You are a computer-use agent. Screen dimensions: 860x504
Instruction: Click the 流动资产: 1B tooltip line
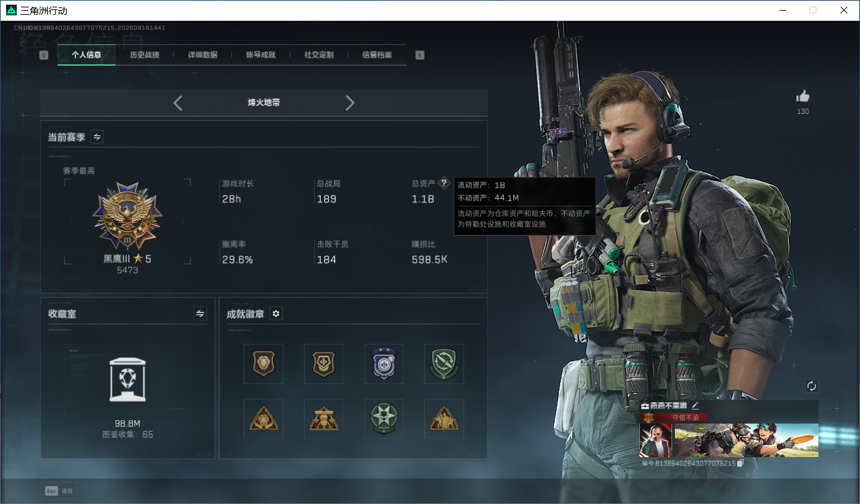click(481, 185)
